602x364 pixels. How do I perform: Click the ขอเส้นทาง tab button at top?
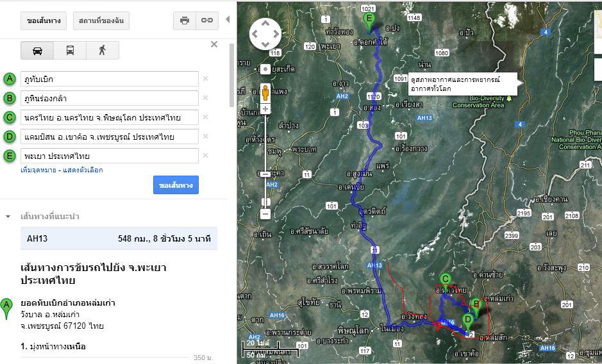(44, 21)
